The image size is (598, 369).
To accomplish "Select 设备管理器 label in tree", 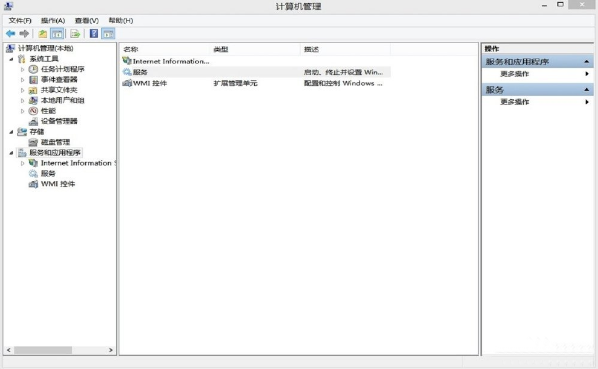I will click(x=59, y=121).
